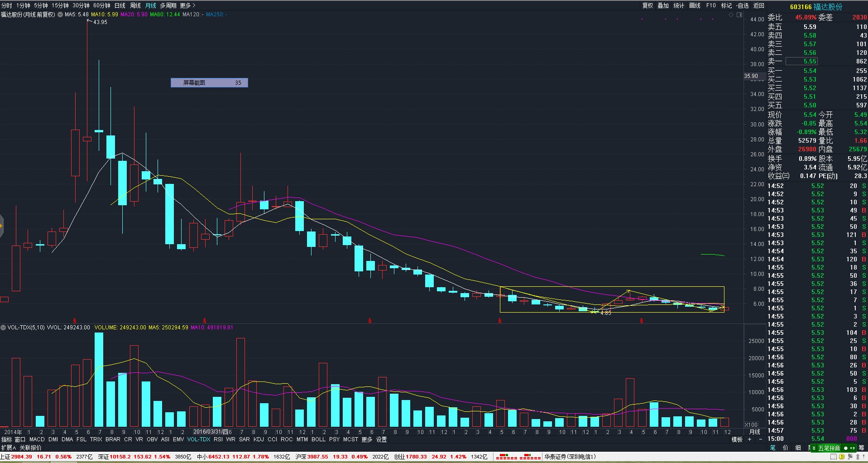The width and height of the screenshot is (868, 463).
Task: Click the left edge panel expander arrow
Action: (1, 226)
